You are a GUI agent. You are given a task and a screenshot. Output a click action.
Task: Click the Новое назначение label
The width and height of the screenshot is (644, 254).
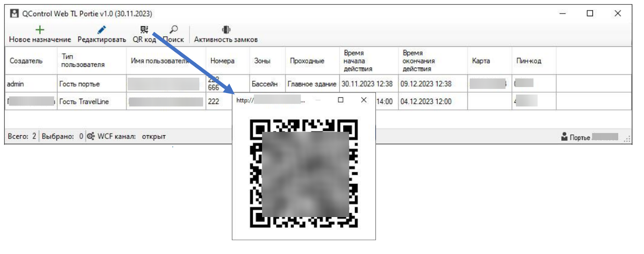coord(40,39)
